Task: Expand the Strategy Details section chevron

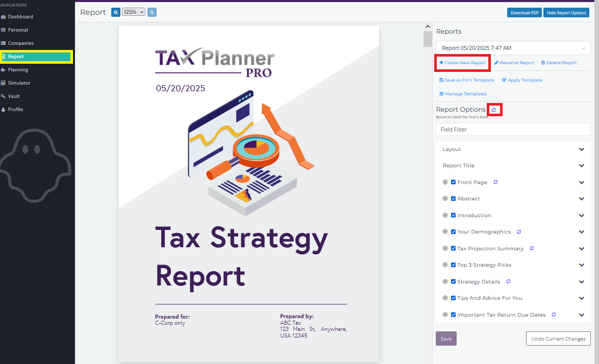Action: [582, 282]
